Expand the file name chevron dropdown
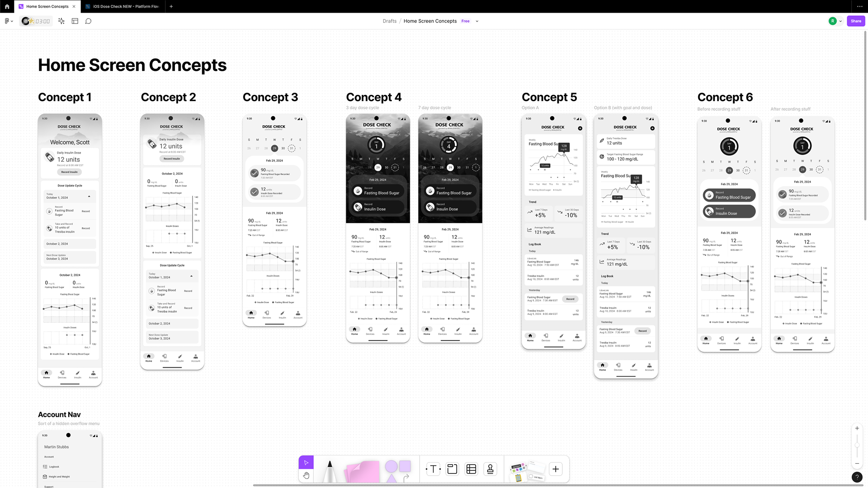This screenshot has width=868, height=488. coord(477,21)
